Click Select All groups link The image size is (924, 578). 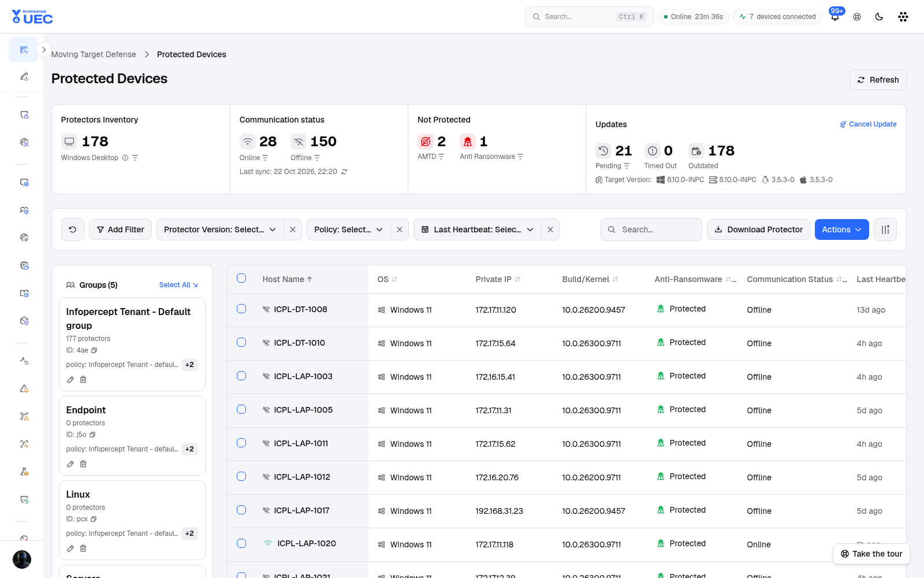pos(178,285)
